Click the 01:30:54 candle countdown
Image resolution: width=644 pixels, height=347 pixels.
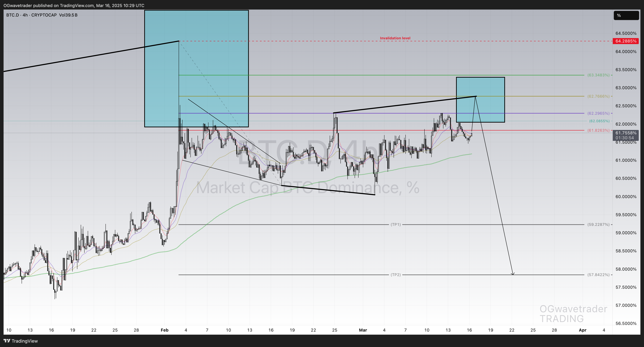coord(625,138)
